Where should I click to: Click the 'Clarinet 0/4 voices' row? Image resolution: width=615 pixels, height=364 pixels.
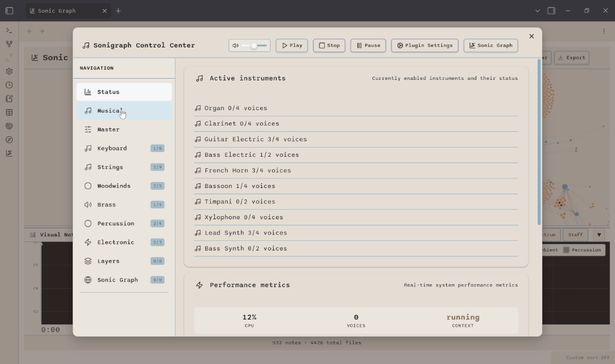click(x=356, y=124)
